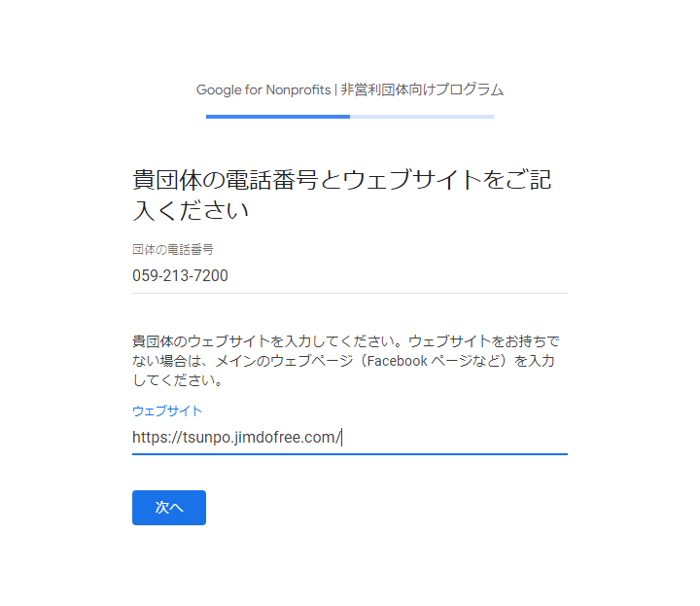This screenshot has height=606, width=700.
Task: Click the unfilled portion of progress bar
Action: pyautogui.click(x=422, y=117)
